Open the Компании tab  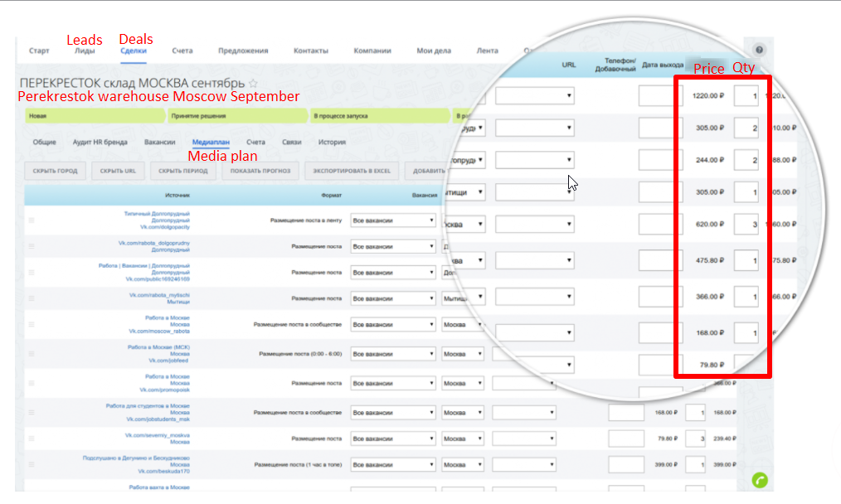372,51
